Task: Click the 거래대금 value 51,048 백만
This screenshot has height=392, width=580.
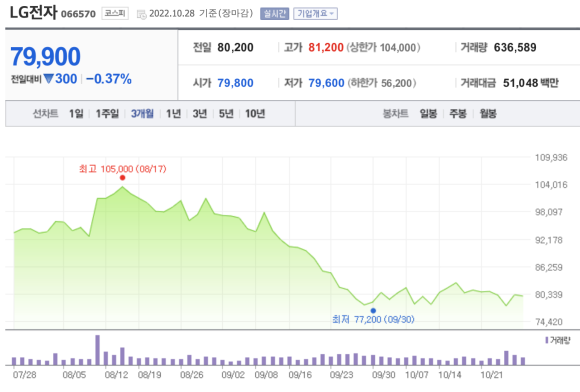Action: (x=531, y=83)
